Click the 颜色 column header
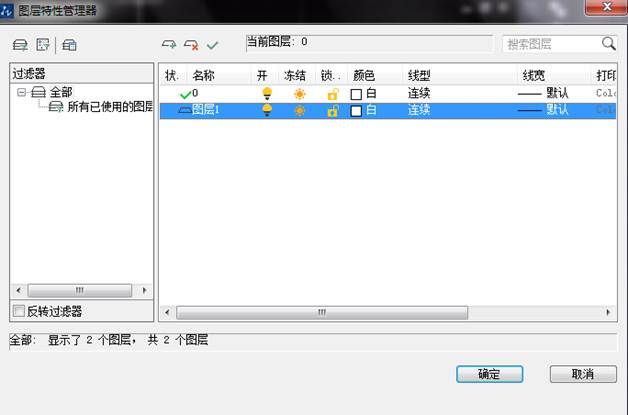The width and height of the screenshot is (628, 415). [x=363, y=75]
